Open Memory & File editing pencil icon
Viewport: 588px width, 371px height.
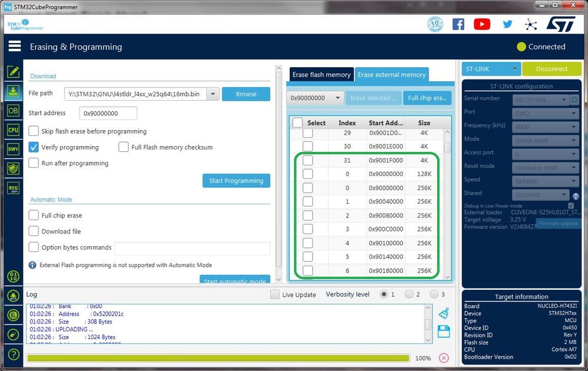[x=14, y=71]
